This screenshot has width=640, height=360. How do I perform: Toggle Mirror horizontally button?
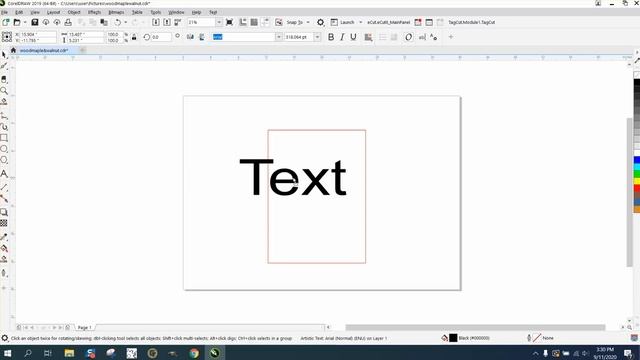click(190, 37)
